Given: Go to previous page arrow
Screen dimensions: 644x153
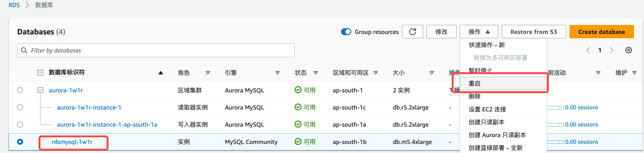Looking at the screenshot, I should coord(588,50).
